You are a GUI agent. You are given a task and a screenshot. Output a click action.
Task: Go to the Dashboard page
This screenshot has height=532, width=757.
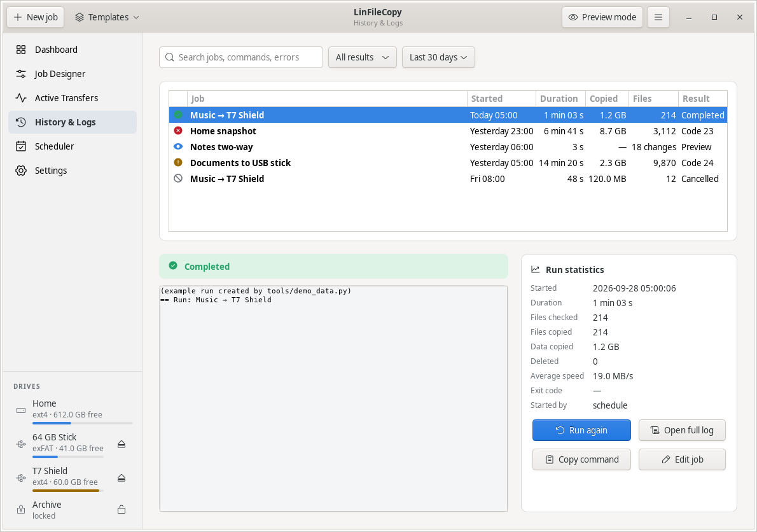73,50
